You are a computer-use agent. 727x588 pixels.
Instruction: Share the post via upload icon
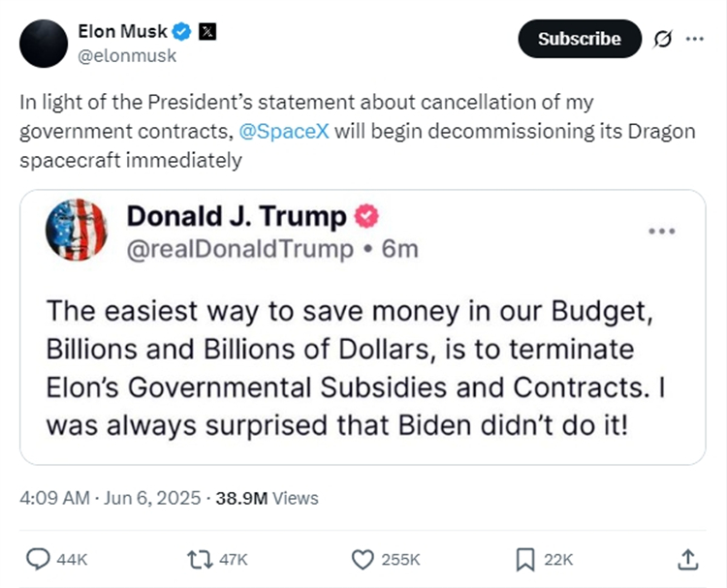point(686,558)
